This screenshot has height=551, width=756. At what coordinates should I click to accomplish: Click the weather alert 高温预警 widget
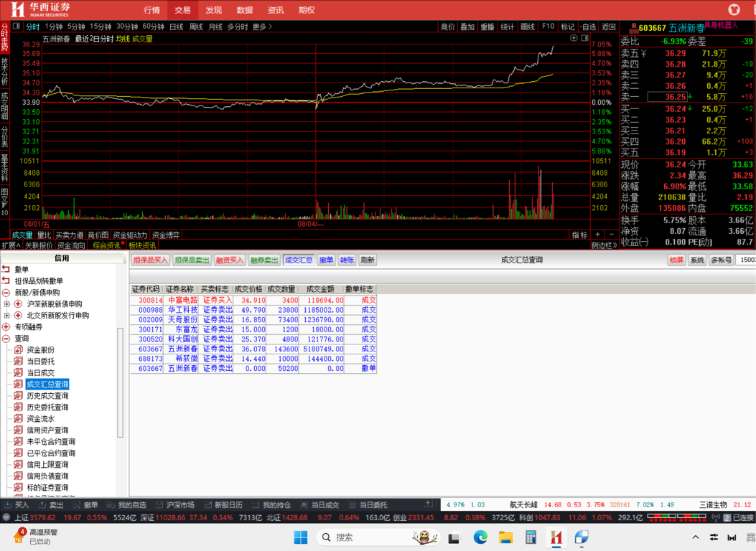(x=36, y=537)
